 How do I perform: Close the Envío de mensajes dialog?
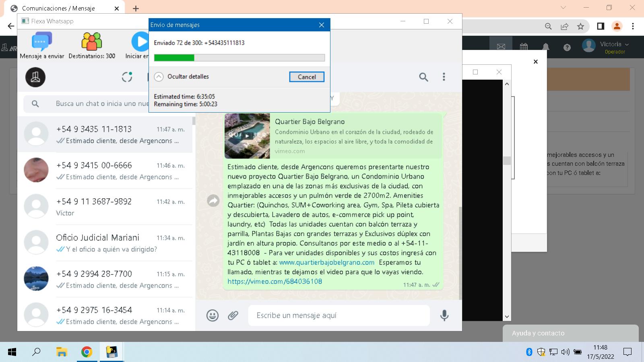click(x=322, y=25)
